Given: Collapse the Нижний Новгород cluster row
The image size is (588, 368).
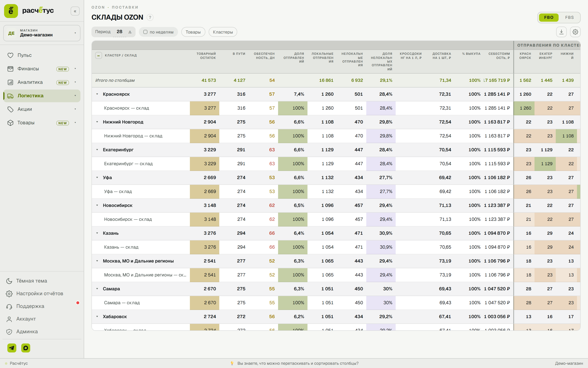Looking at the screenshot, I should click(97, 122).
